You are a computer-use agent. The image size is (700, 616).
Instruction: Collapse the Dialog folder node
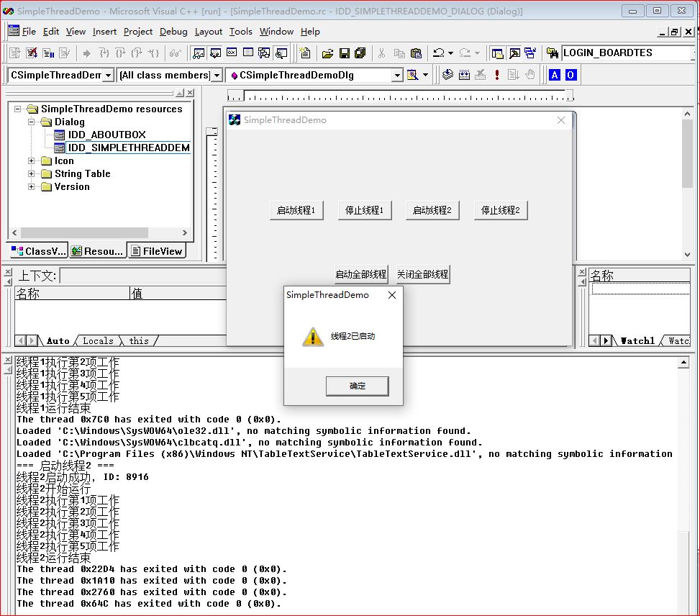coord(31,122)
